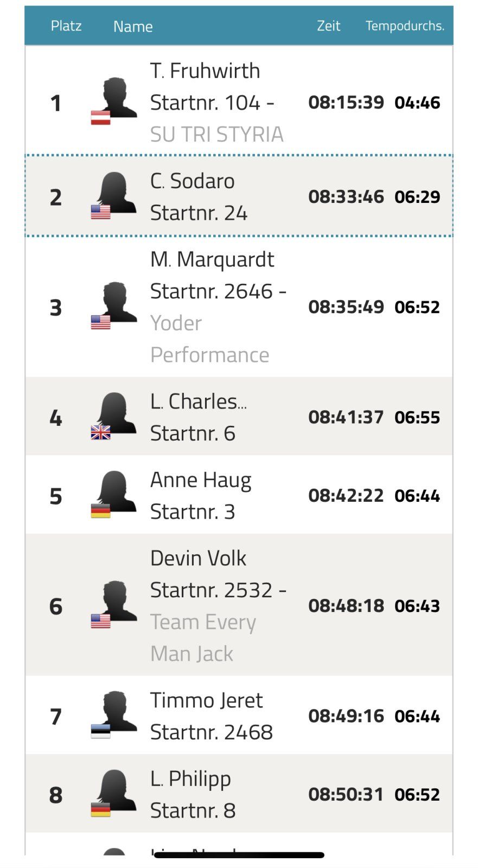Open T. Fruhwirth's result name link
The height and width of the screenshot is (868, 478).
pos(205,71)
